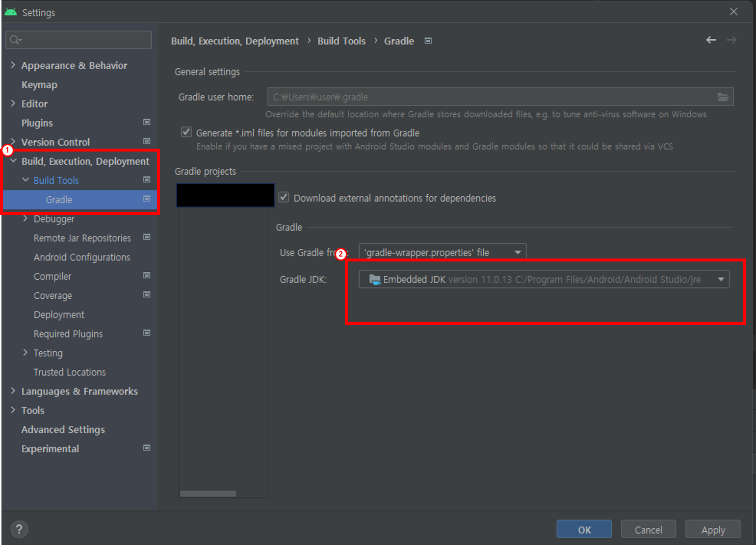
Task: Click the project-level icon next to Remote Jar Repositories
Action: 147,237
